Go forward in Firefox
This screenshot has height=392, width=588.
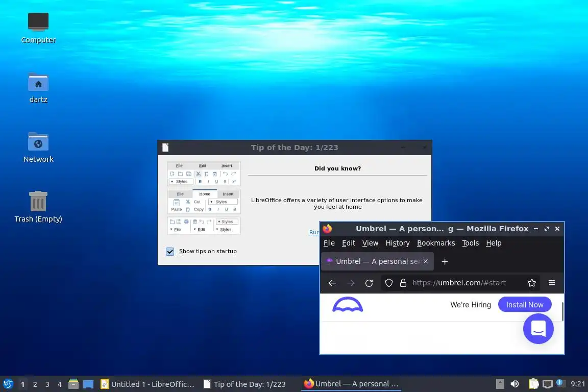coord(351,283)
